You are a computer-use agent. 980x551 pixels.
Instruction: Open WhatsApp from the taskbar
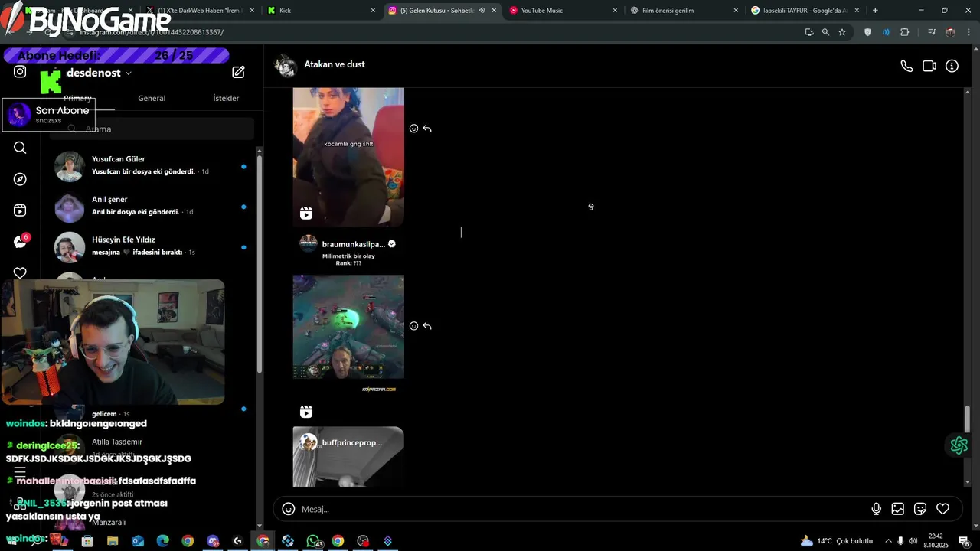(313, 541)
